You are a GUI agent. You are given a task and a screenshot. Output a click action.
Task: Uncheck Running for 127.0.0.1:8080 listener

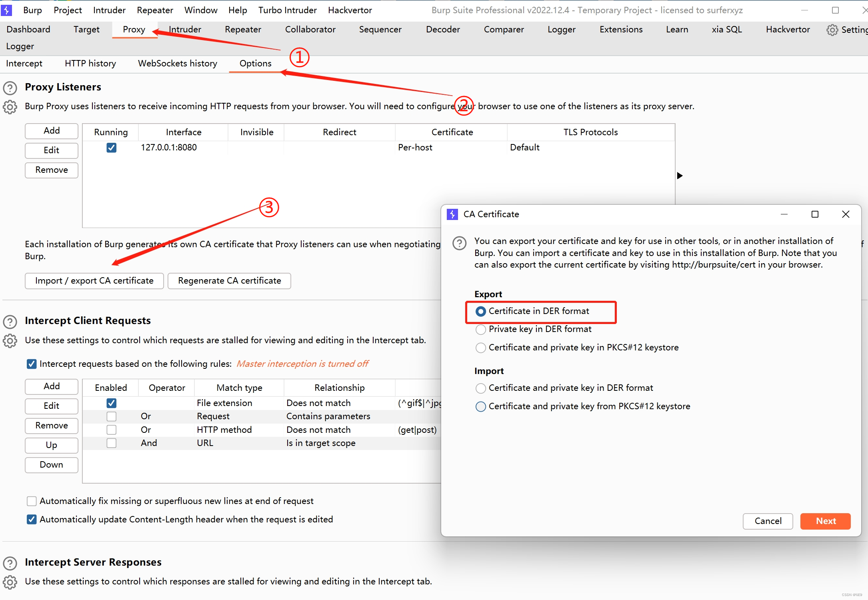click(112, 148)
